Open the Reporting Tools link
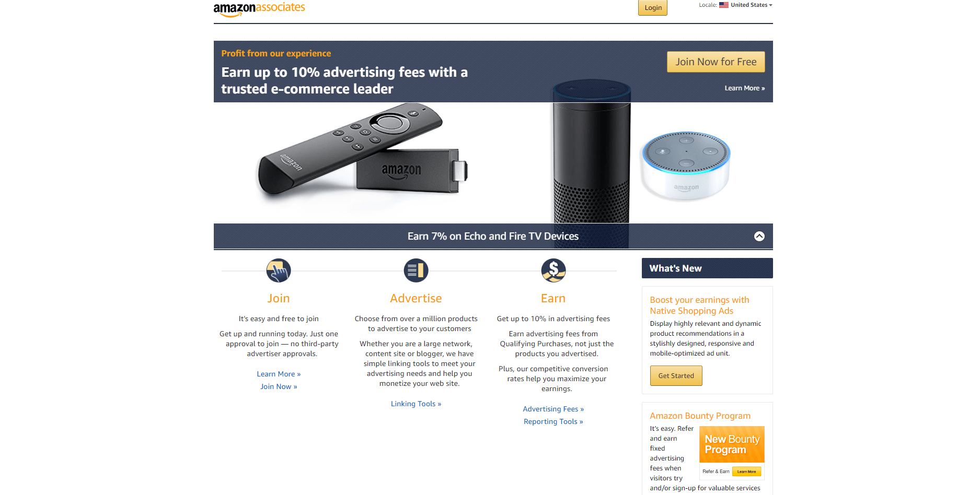Viewport: 980px width, 495px height. point(554,422)
